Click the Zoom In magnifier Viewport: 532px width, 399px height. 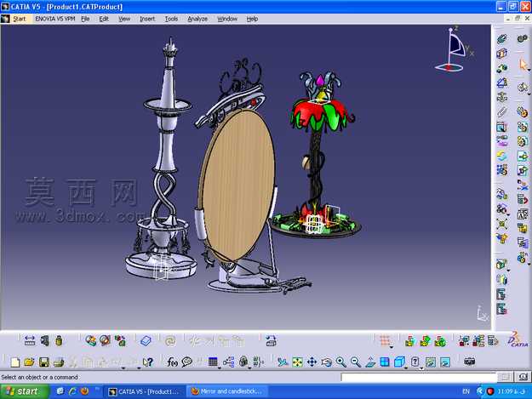point(341,362)
